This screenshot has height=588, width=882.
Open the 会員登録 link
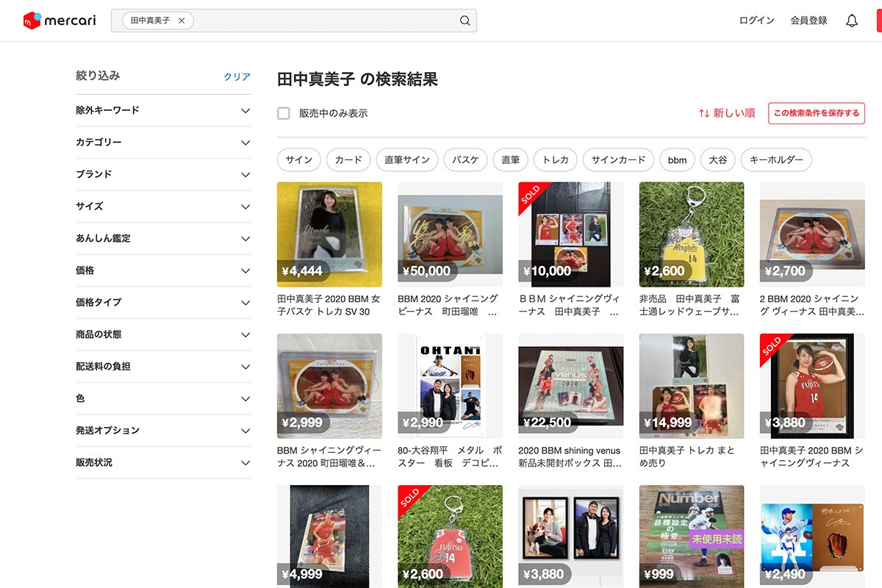(808, 21)
